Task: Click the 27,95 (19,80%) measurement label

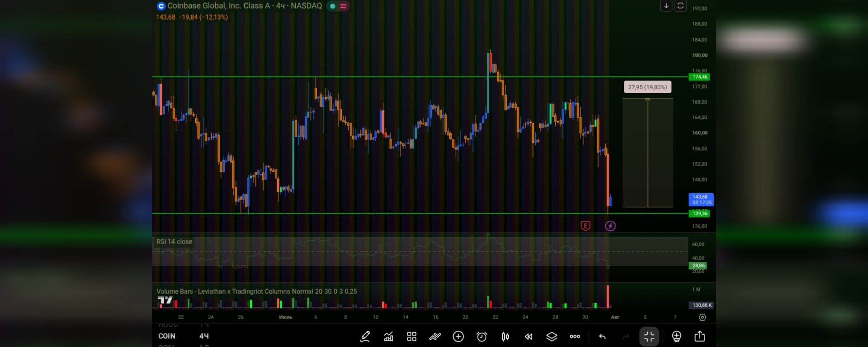Action: pyautogui.click(x=647, y=87)
